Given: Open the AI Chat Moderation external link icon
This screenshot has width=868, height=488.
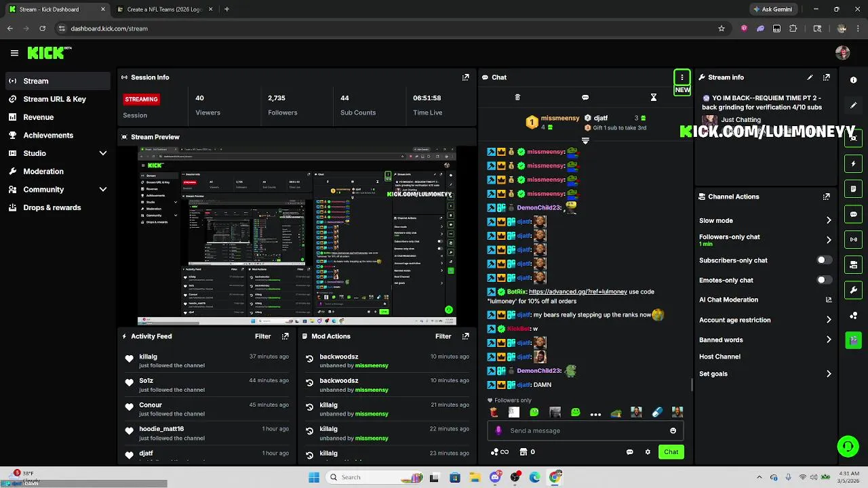Looking at the screenshot, I should point(829,300).
